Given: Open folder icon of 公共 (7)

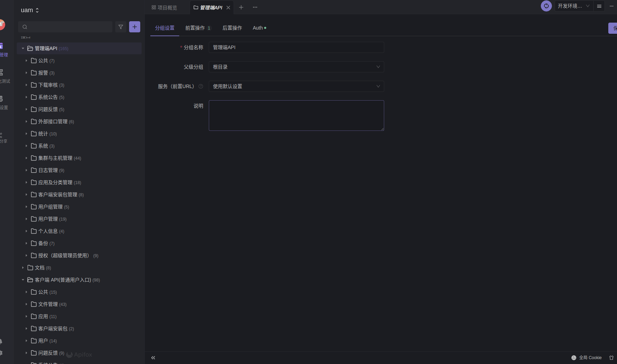Looking at the screenshot, I should pyautogui.click(x=34, y=61).
